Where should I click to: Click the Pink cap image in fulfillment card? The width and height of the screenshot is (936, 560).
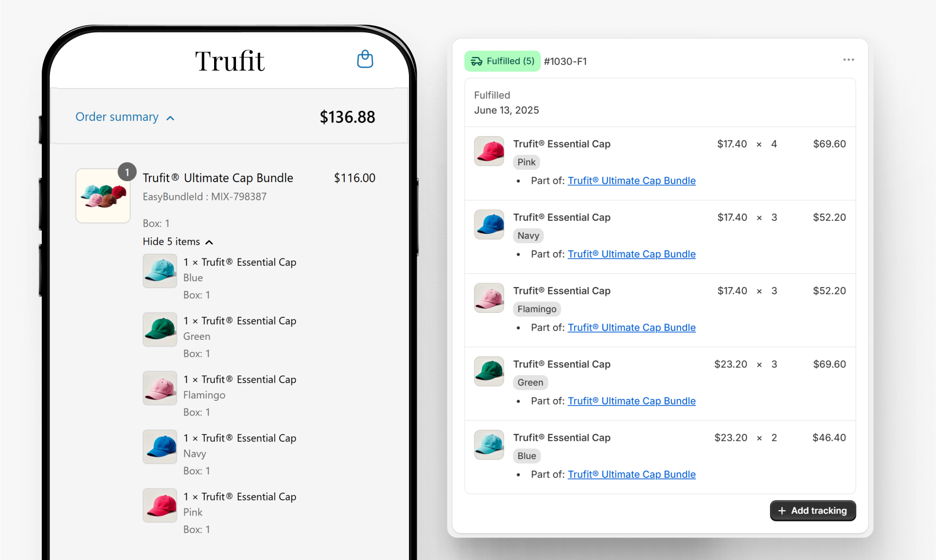[x=489, y=151]
